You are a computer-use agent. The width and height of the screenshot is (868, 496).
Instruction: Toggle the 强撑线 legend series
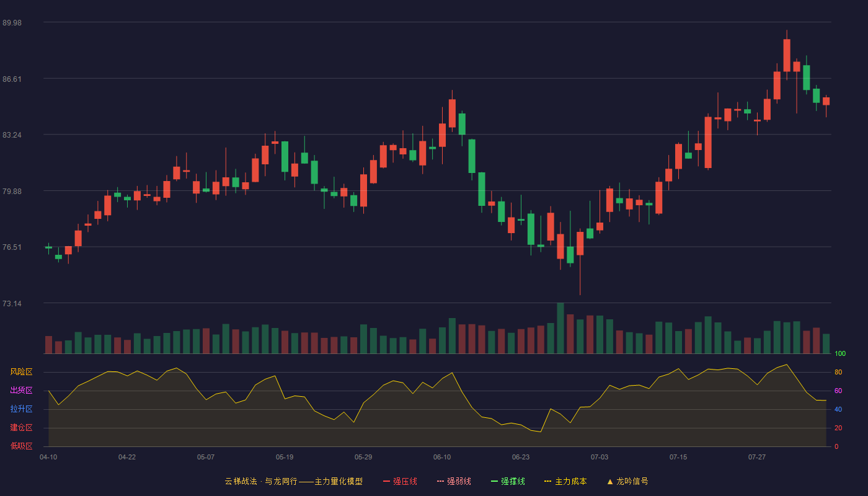click(x=508, y=481)
